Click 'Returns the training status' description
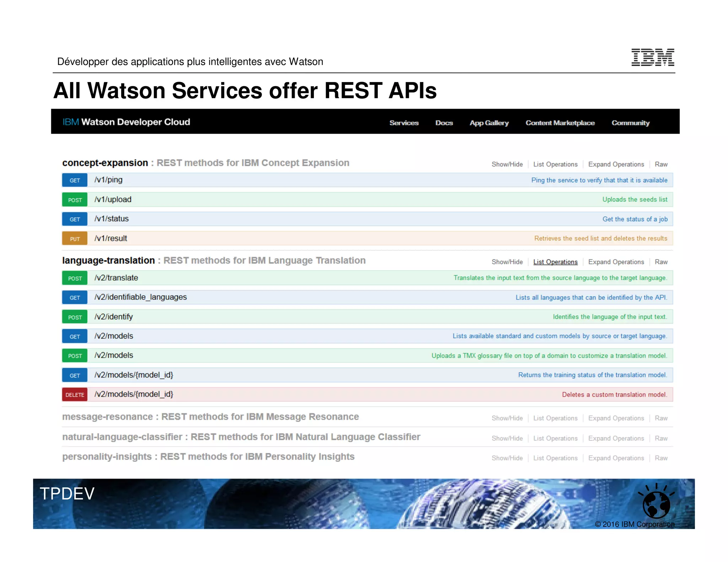This screenshot has height=562, width=728. coord(593,375)
